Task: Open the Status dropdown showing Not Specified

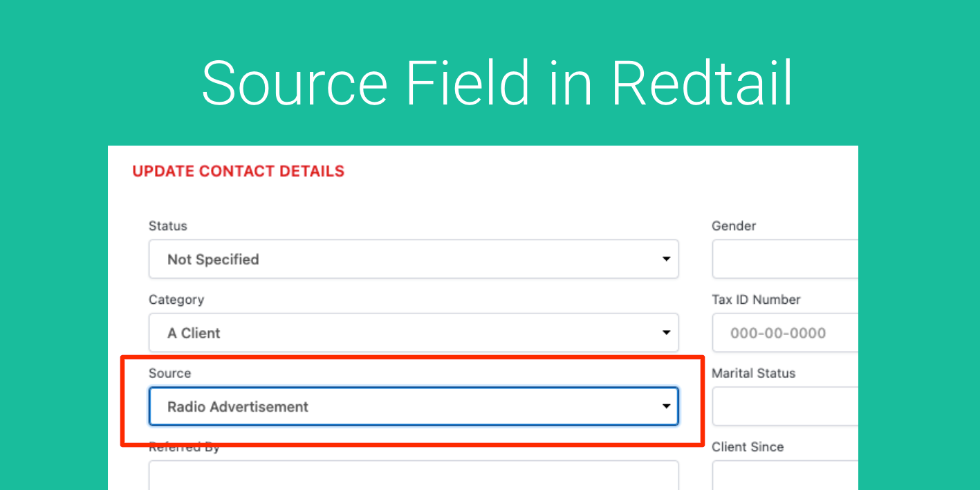Action: 414,260
